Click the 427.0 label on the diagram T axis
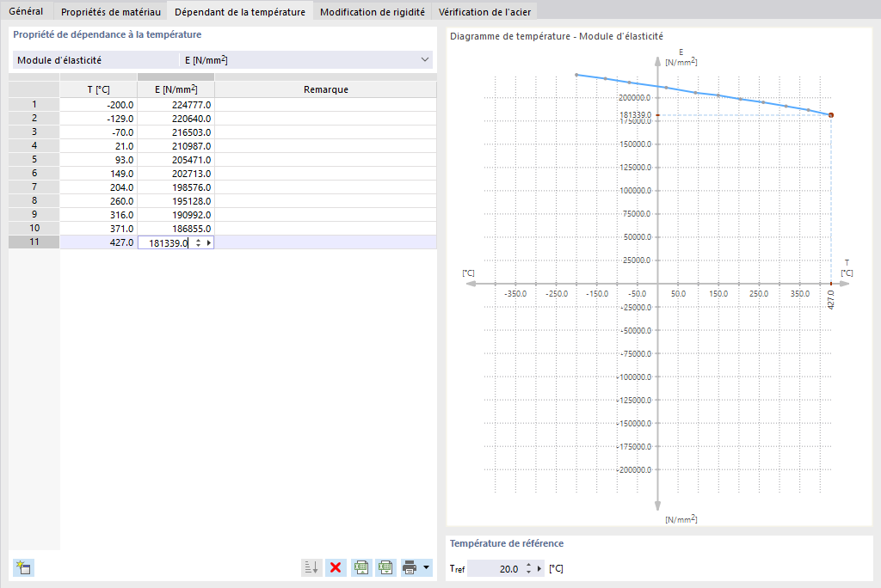The image size is (881, 588). click(x=831, y=300)
